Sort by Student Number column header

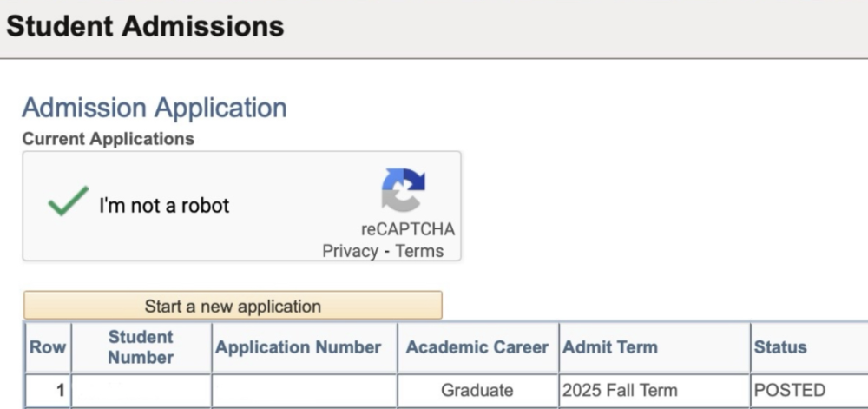pos(141,347)
